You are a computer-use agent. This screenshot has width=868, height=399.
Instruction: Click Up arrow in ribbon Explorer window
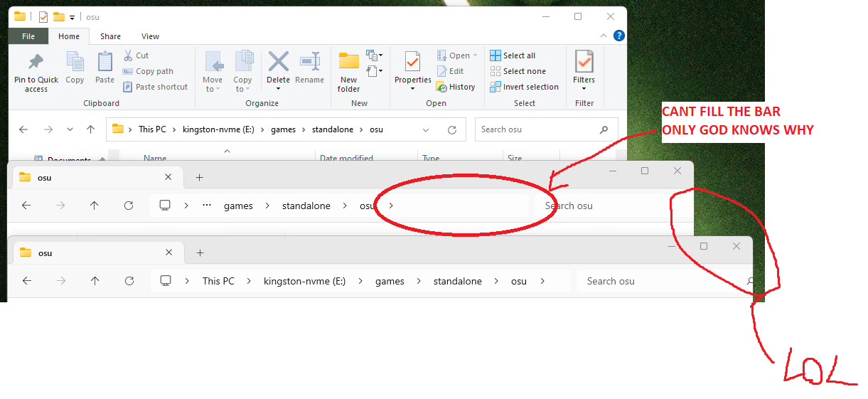(x=90, y=129)
